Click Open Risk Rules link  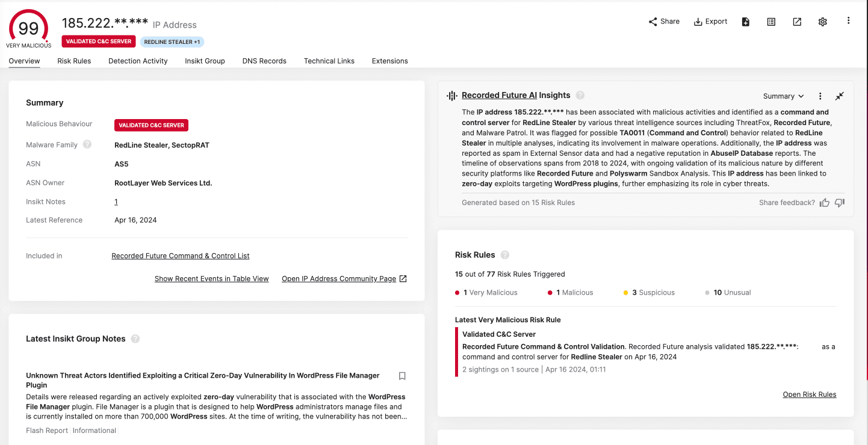click(x=809, y=394)
